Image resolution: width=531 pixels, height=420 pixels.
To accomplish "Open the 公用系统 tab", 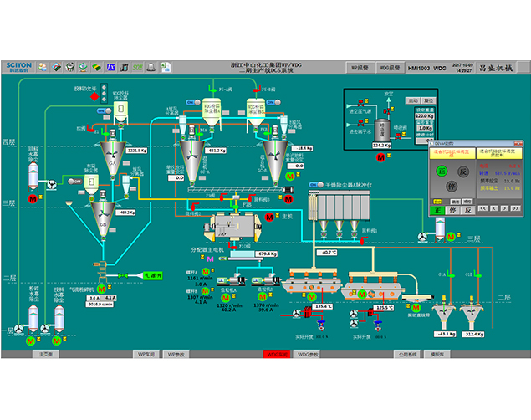I will 406,354.
